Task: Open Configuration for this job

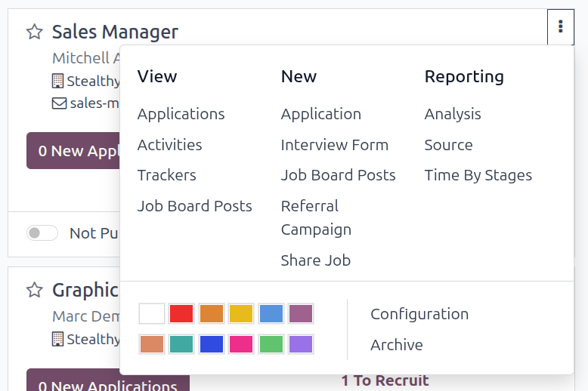Action: (419, 314)
